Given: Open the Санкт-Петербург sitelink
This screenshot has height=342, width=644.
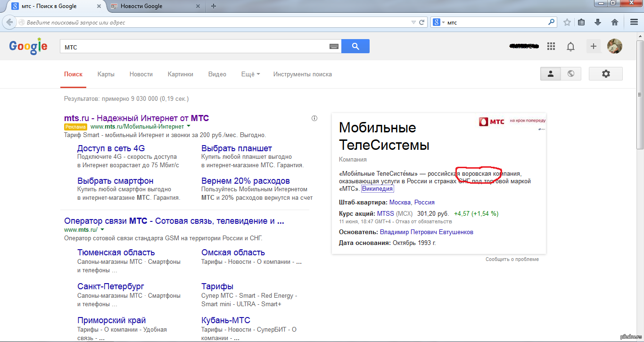Looking at the screenshot, I should tap(111, 286).
